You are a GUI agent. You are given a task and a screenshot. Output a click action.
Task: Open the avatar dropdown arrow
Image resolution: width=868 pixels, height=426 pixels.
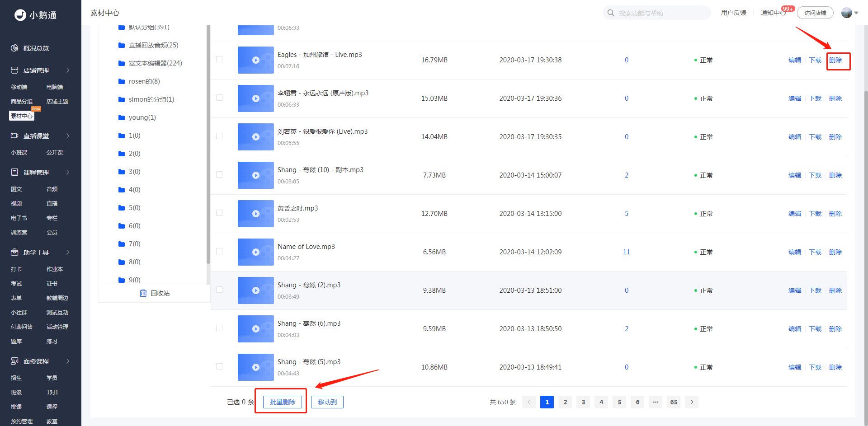856,13
